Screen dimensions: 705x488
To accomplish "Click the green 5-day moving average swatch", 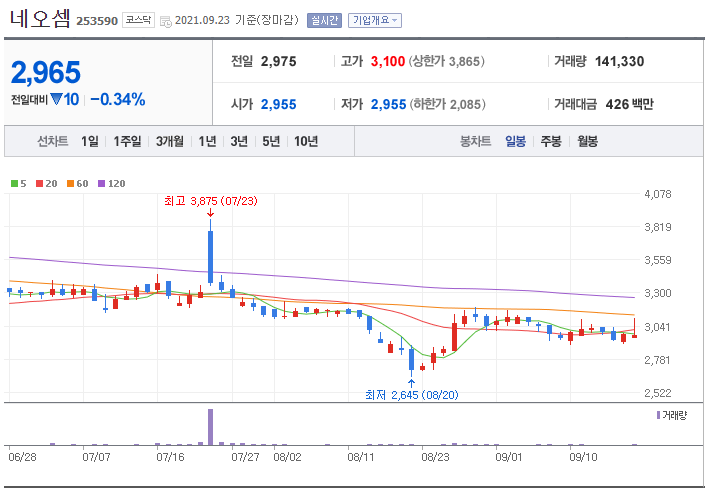I will [x=14, y=184].
